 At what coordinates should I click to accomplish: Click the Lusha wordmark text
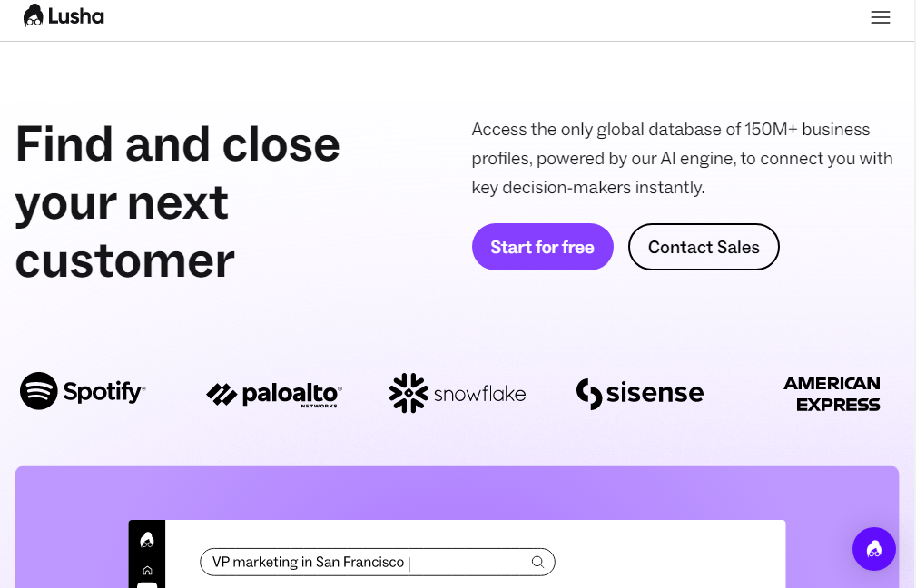click(x=76, y=16)
